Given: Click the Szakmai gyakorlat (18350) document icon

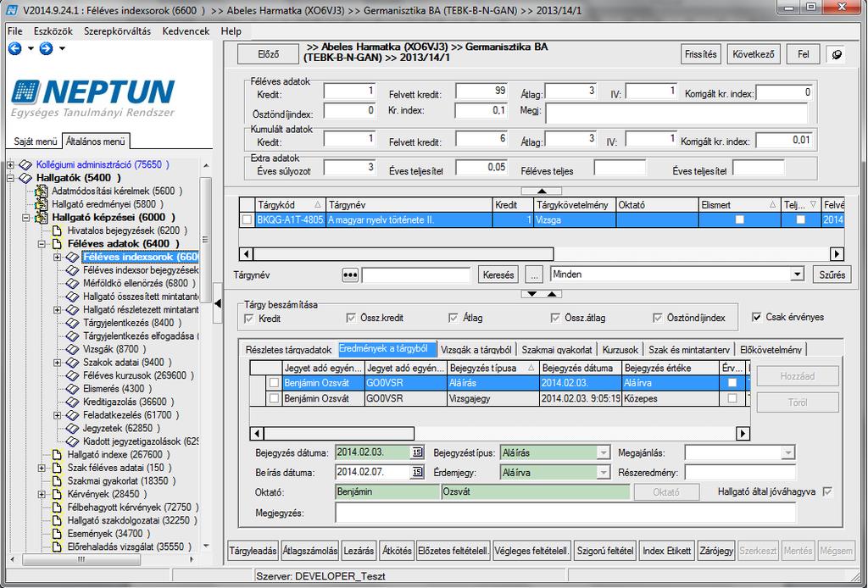Looking at the screenshot, I should click(57, 481).
